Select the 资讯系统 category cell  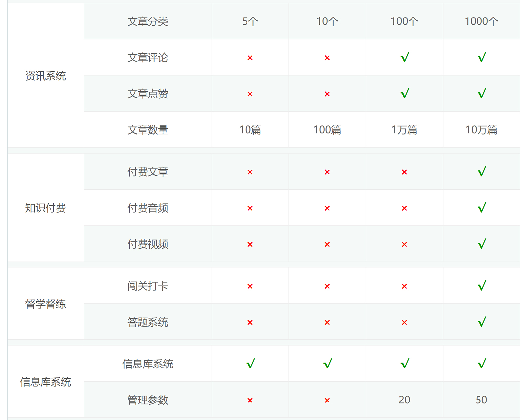(x=46, y=76)
